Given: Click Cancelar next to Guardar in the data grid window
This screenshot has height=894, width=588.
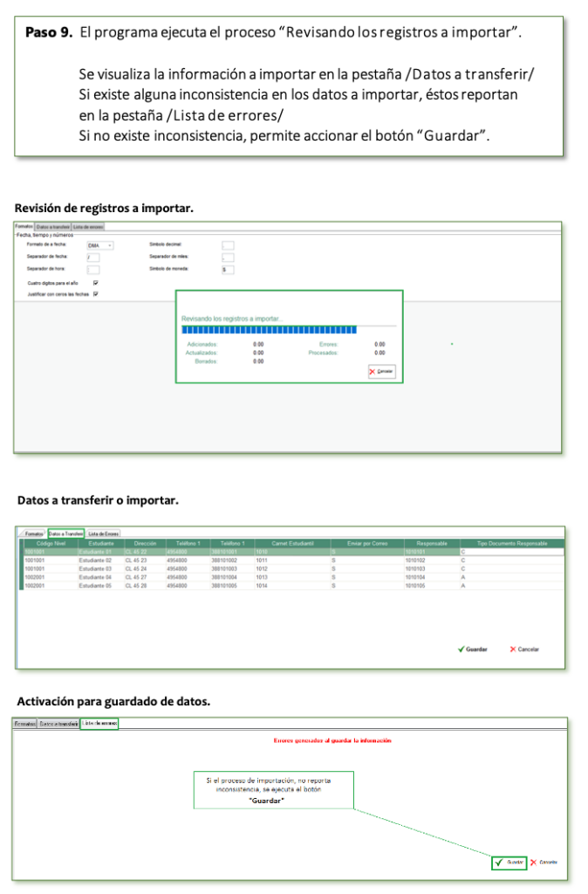Looking at the screenshot, I should point(524,649).
